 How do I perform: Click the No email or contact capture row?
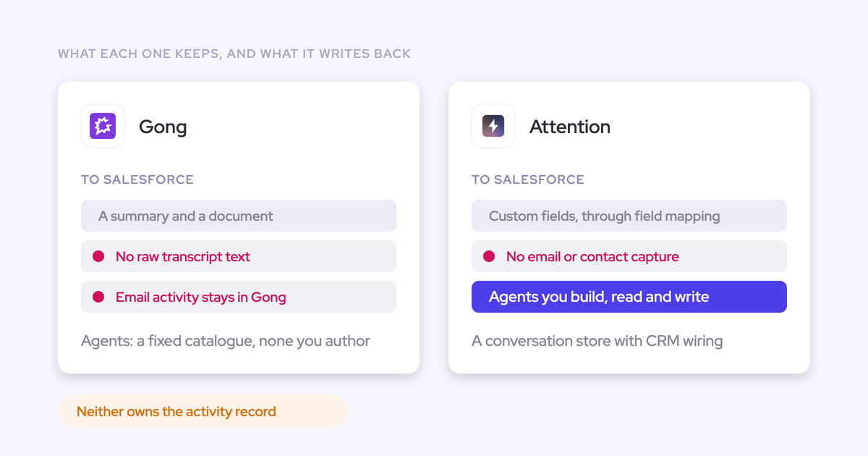[629, 256]
